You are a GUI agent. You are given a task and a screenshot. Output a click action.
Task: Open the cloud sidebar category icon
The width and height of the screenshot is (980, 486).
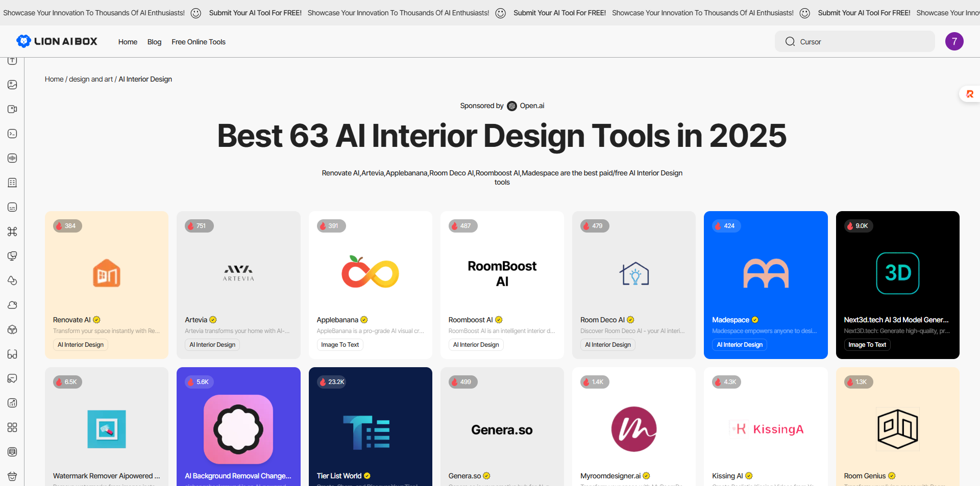click(12, 305)
